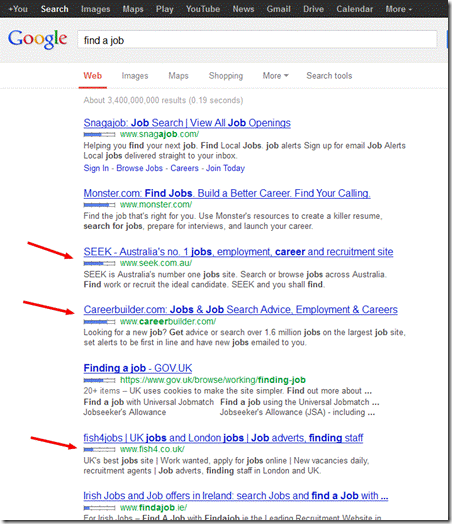This screenshot has height=524, width=452.
Task: Open Careerbuilder.com: Jobs & Job Search result
Action: pos(241,310)
